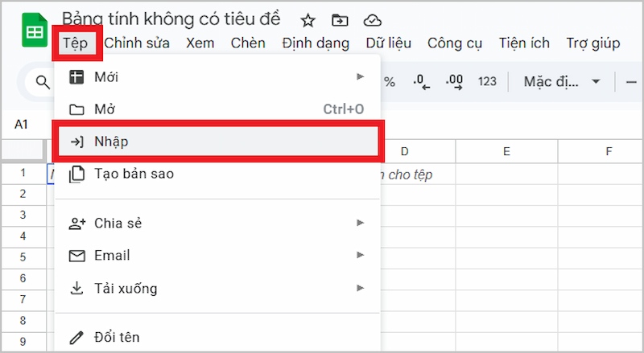Click the Tạo bản sao copy icon

[x=76, y=174]
